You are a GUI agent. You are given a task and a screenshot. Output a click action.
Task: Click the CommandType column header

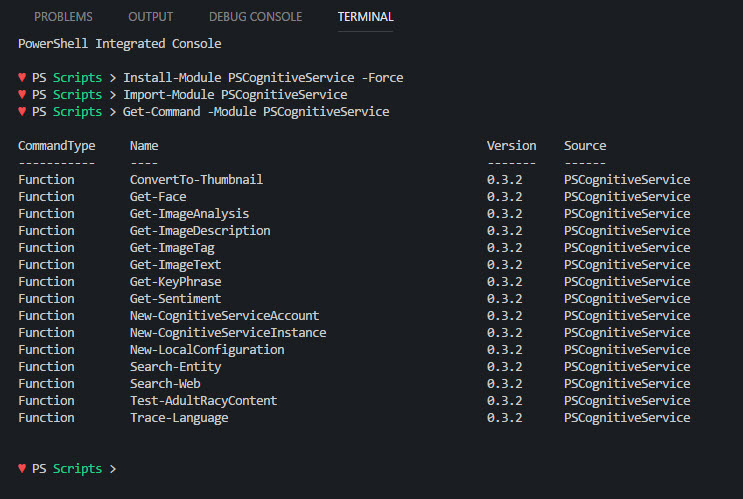tap(56, 146)
